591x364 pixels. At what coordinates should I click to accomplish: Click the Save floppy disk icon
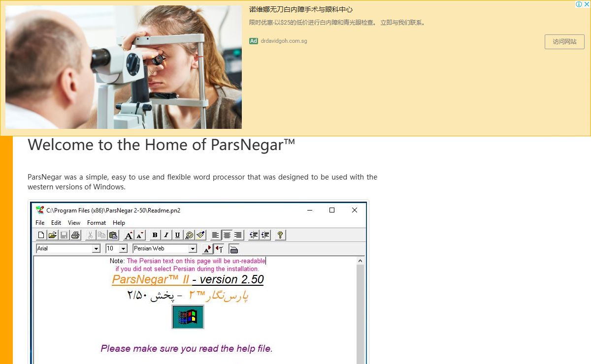click(64, 235)
